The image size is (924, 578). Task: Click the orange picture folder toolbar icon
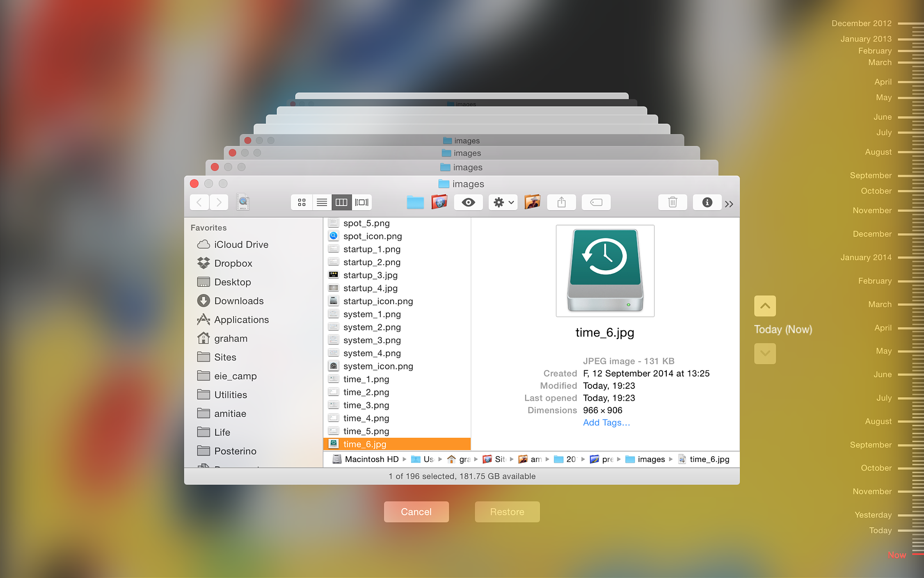click(532, 202)
